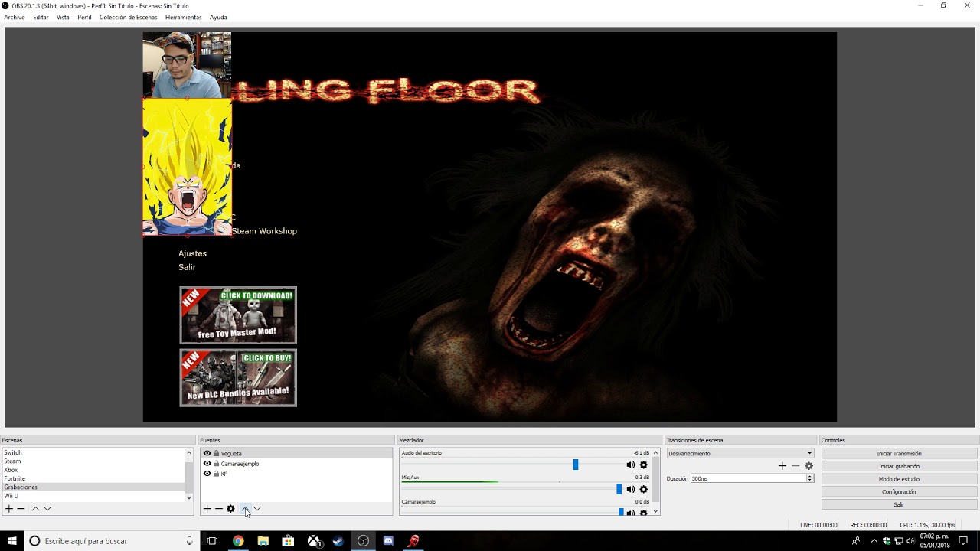Open Steam from the taskbar
This screenshot has width=980, height=551.
(338, 541)
